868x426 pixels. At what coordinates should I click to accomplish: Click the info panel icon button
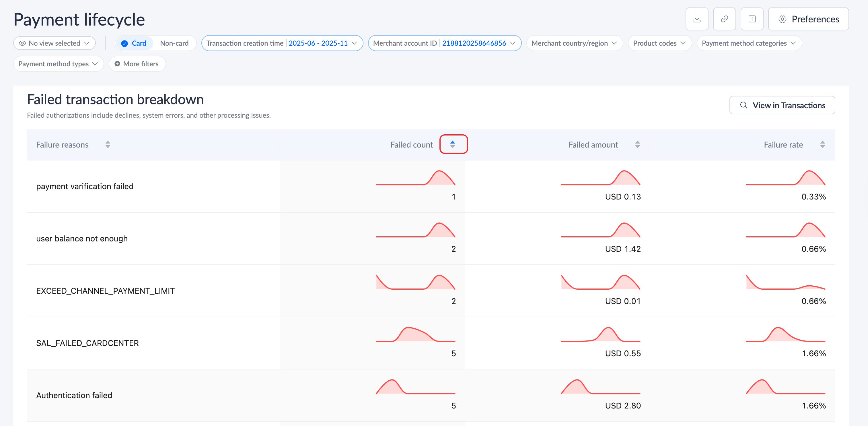coord(752,19)
